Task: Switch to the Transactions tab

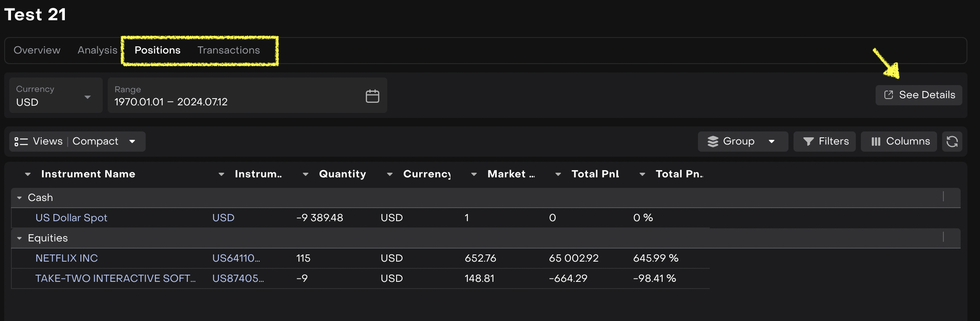Action: point(229,50)
